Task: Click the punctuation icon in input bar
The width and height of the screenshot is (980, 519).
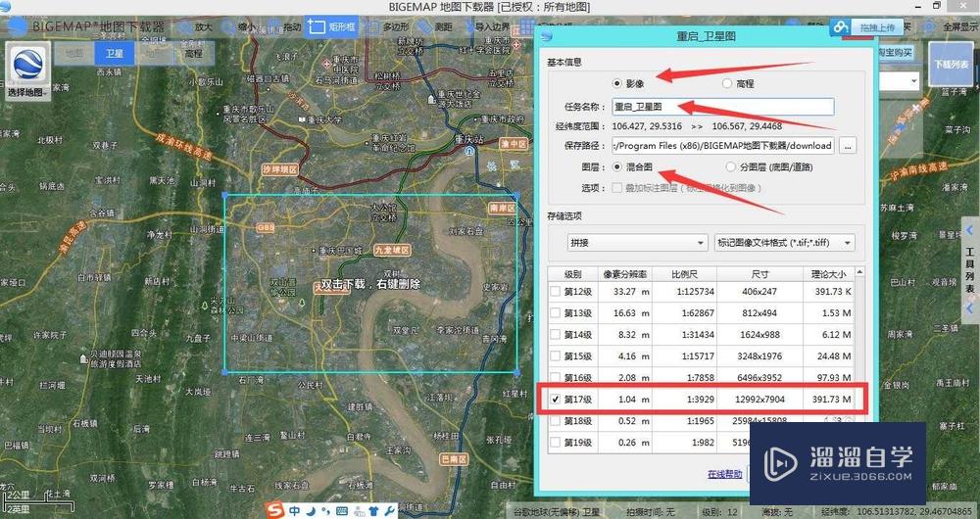Action: [x=325, y=511]
